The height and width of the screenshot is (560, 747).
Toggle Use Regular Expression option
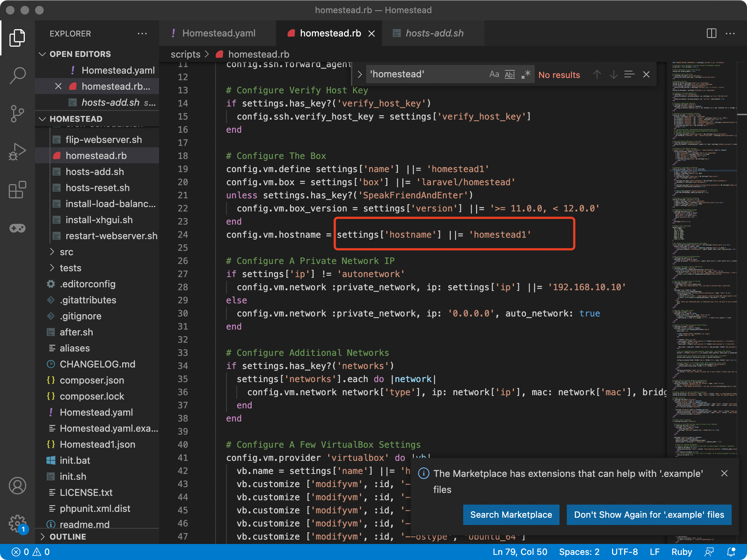pyautogui.click(x=526, y=74)
